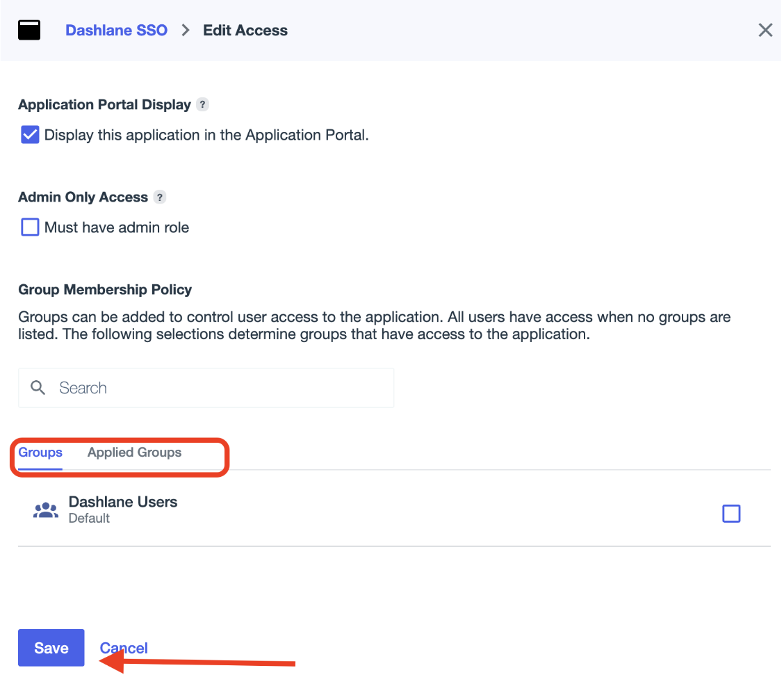Uncheck Display this application in Application Portal
Image resolution: width=784 pixels, height=684 pixels.
pyautogui.click(x=30, y=135)
